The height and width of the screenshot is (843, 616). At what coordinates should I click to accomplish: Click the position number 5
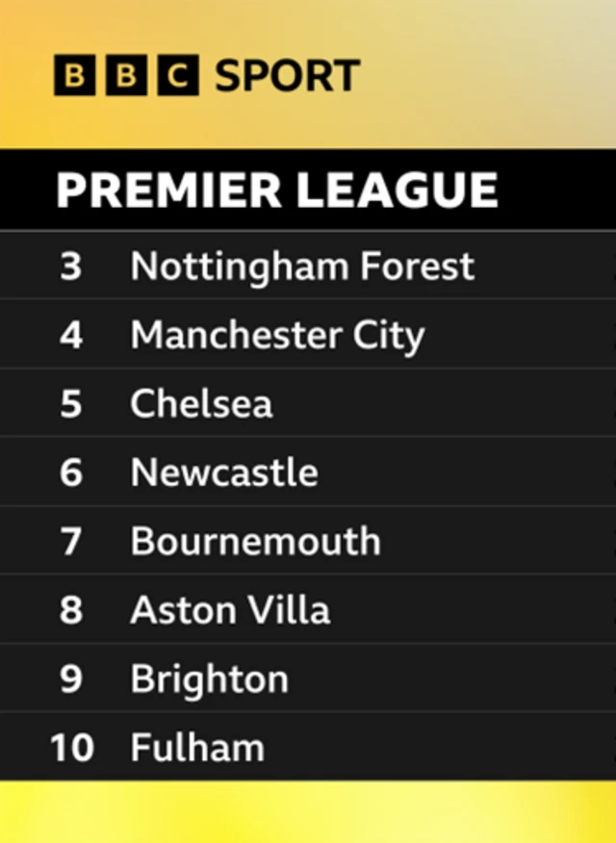point(71,404)
